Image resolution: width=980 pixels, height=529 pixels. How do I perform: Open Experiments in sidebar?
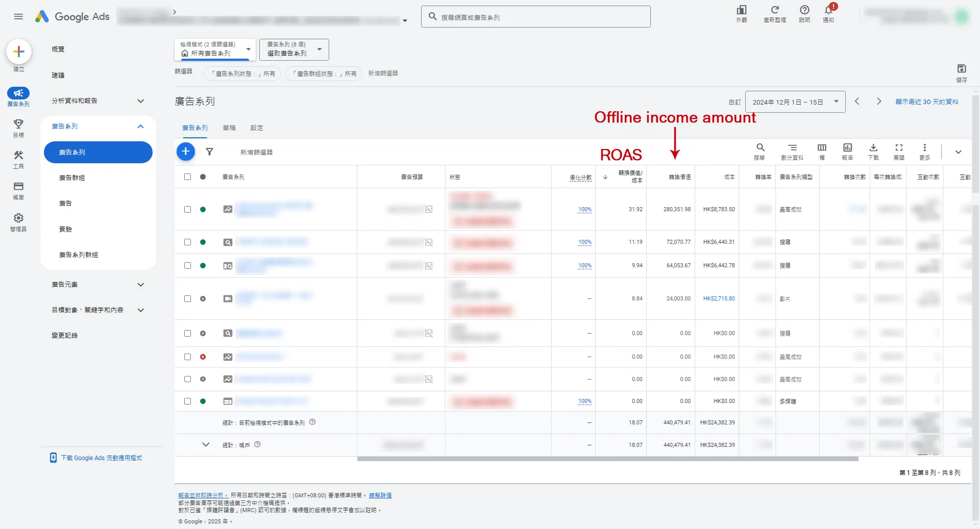pyautogui.click(x=65, y=229)
